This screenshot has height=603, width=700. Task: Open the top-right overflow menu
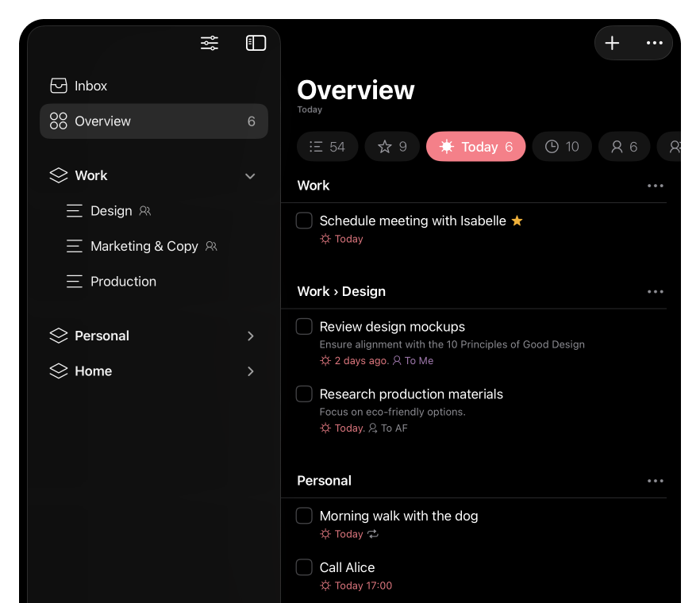pyautogui.click(x=654, y=43)
